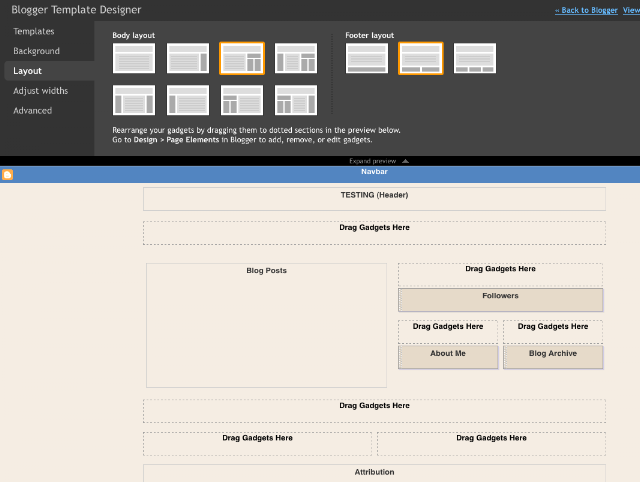
Task: Click the right footer drop zone
Action: tap(491, 444)
